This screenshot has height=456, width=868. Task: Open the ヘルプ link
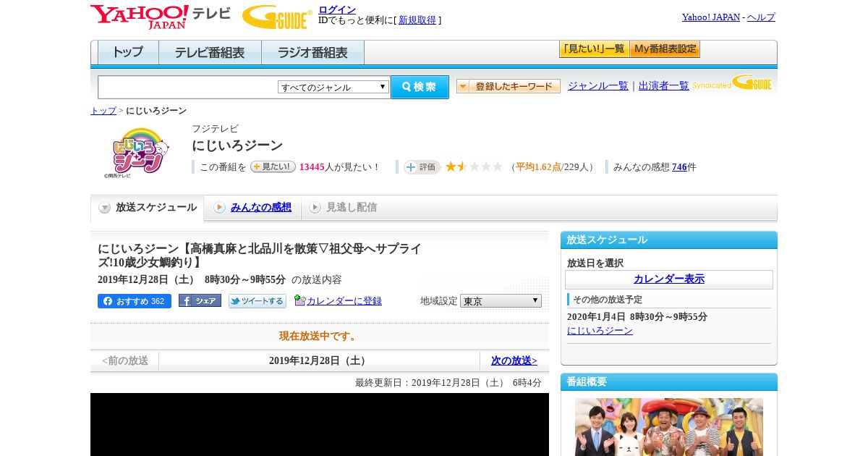(761, 17)
